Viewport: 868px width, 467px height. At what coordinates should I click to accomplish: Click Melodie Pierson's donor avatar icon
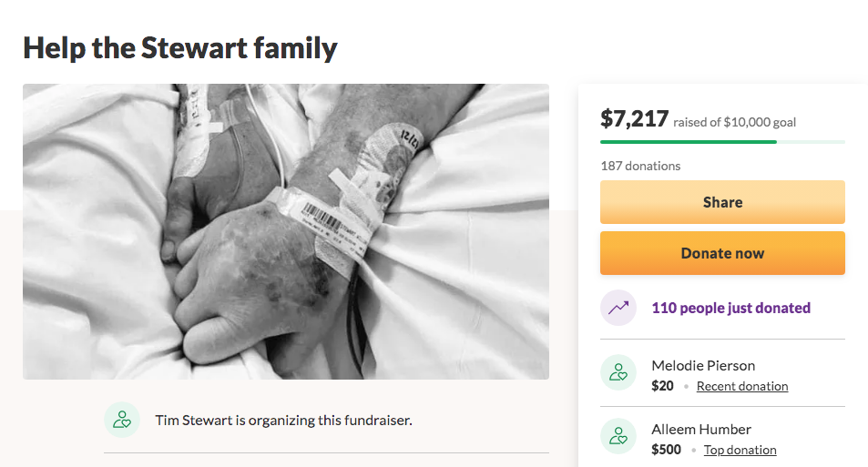coord(618,372)
